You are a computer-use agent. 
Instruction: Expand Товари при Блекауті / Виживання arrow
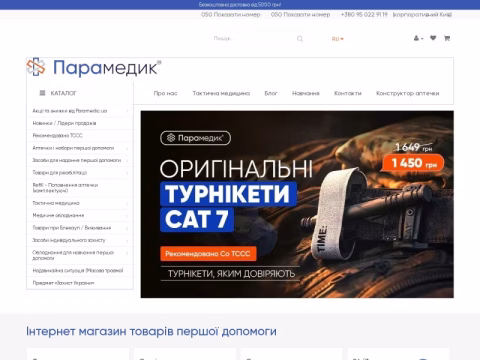coord(127,228)
